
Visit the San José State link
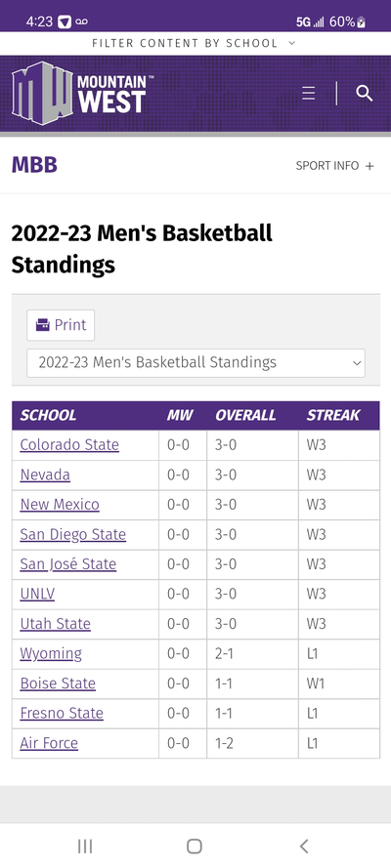(68, 564)
